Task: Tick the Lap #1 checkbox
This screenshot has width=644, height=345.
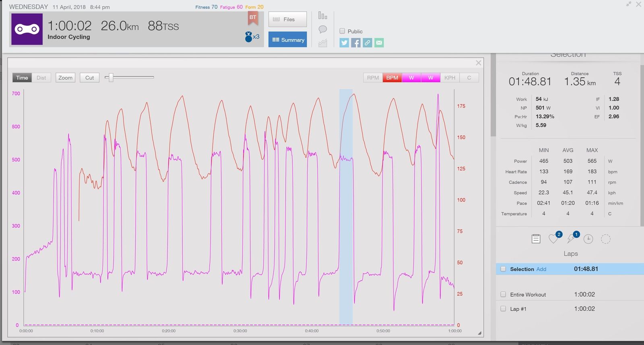Action: pyautogui.click(x=503, y=309)
